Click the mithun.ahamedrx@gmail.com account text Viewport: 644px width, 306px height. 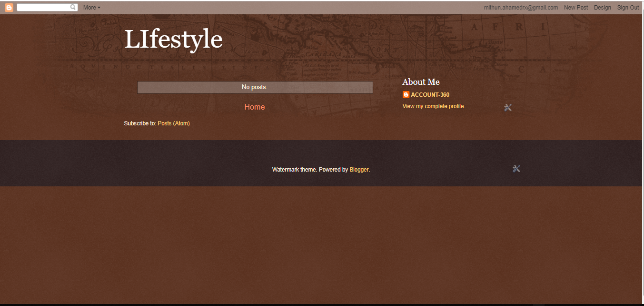coord(521,7)
